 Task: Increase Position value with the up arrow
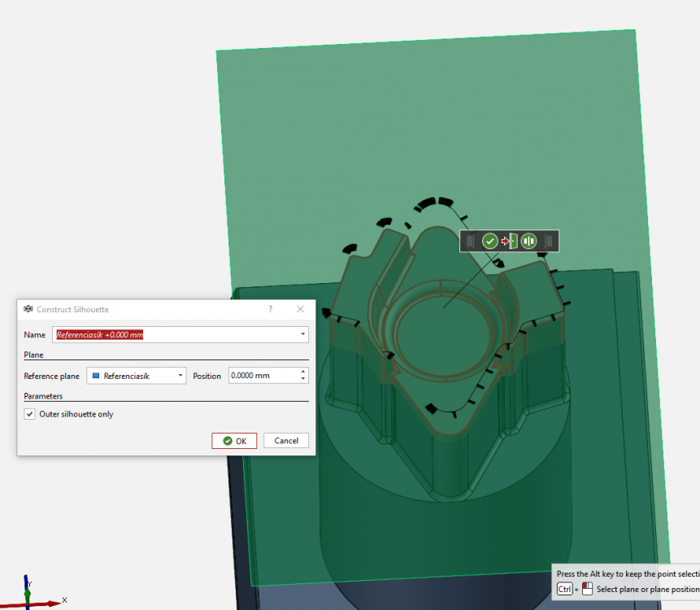(x=303, y=372)
